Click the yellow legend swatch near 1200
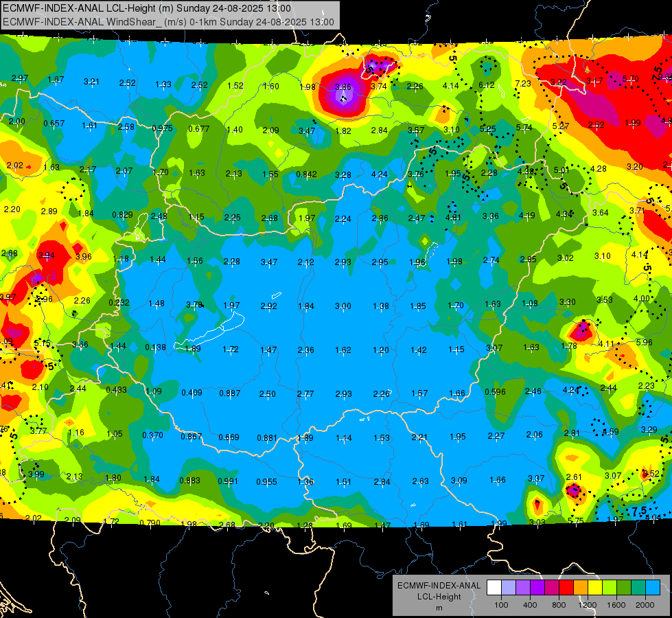 (595, 588)
